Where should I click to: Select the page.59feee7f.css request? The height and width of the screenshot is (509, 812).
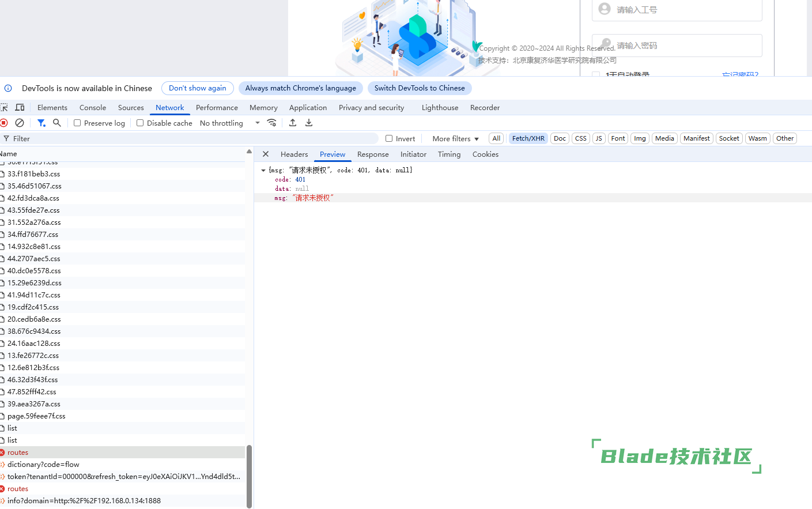(x=123, y=416)
